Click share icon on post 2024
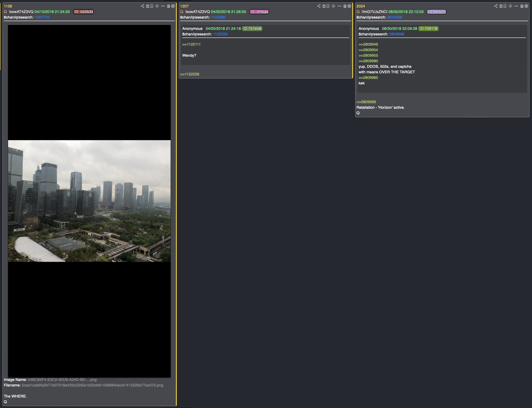 click(x=496, y=6)
